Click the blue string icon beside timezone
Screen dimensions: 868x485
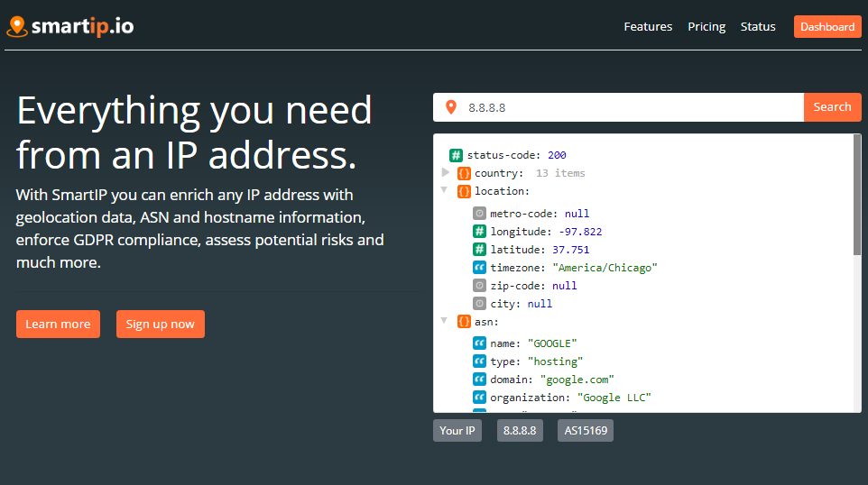[479, 268]
